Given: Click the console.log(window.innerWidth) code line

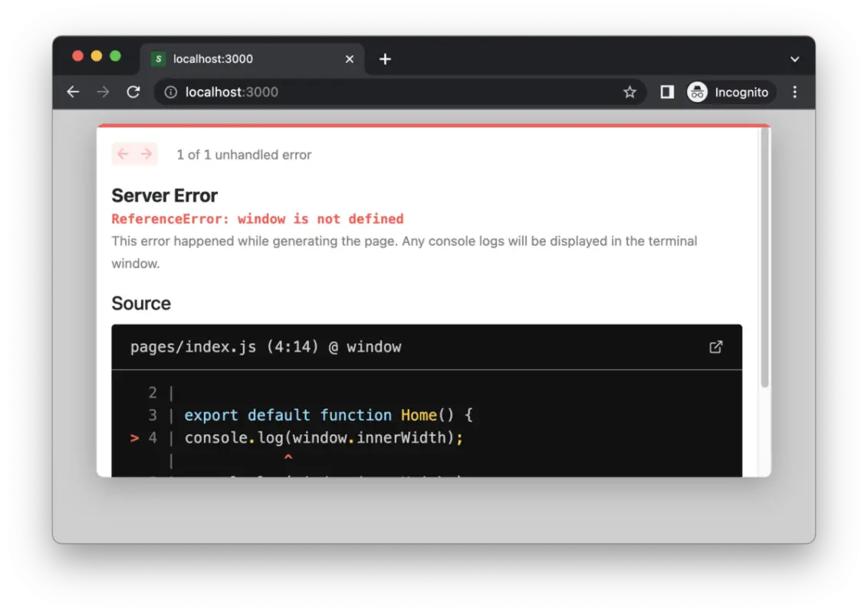Looking at the screenshot, I should pyautogui.click(x=324, y=438).
